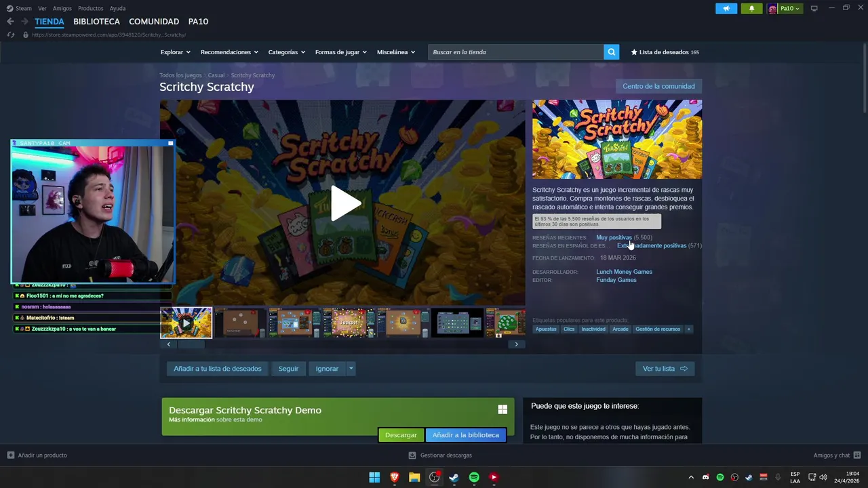Open the notifications bell

click(751, 8)
